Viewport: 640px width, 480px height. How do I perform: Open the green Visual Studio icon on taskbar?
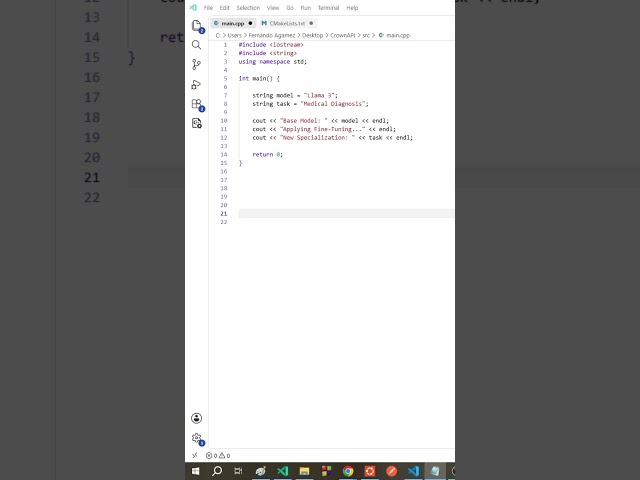coord(282,471)
